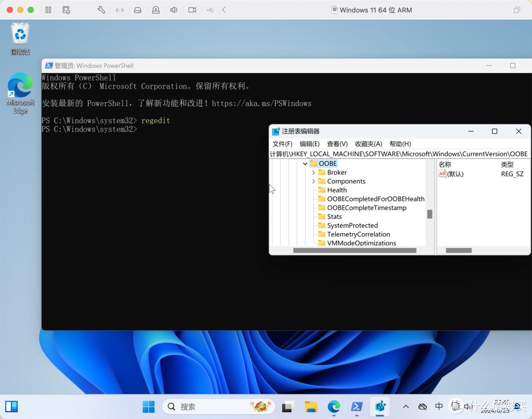The width and height of the screenshot is (532, 419).
Task: Click the 类型 column header
Action: tap(507, 165)
